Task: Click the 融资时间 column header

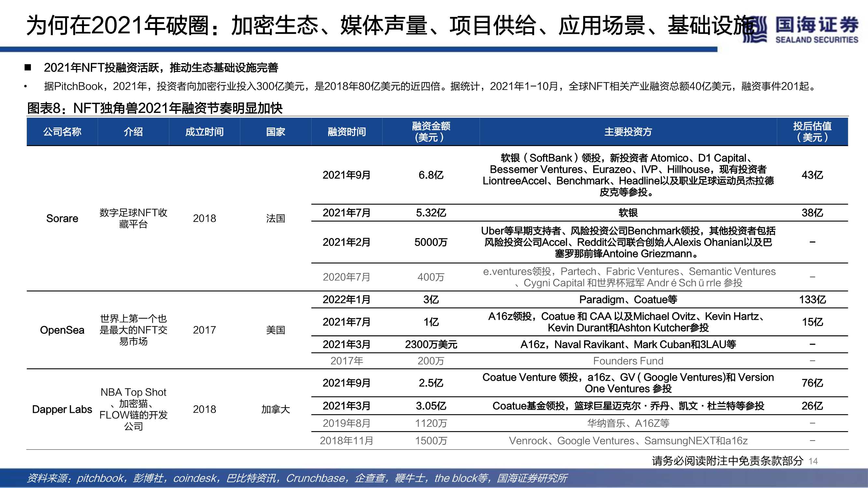Action: (346, 132)
